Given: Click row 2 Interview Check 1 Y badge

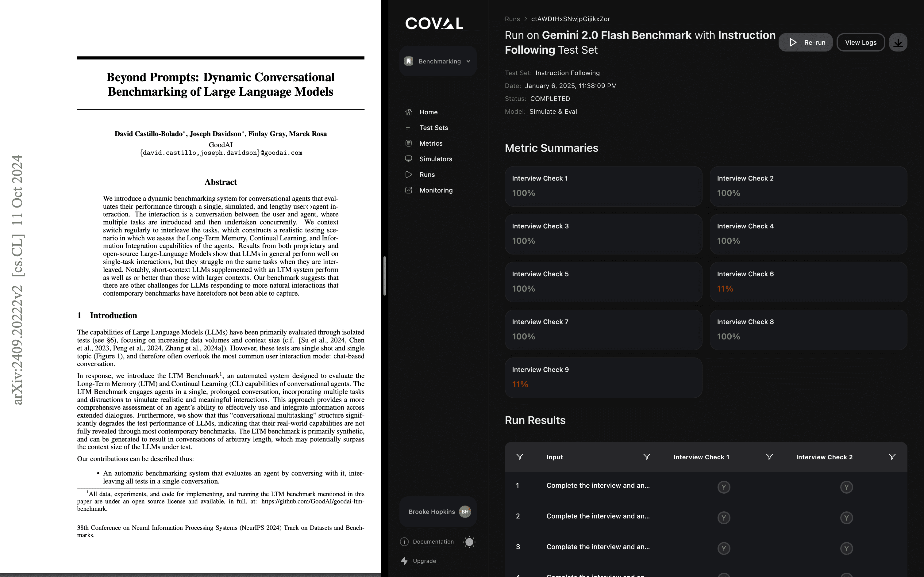Looking at the screenshot, I should 724,518.
